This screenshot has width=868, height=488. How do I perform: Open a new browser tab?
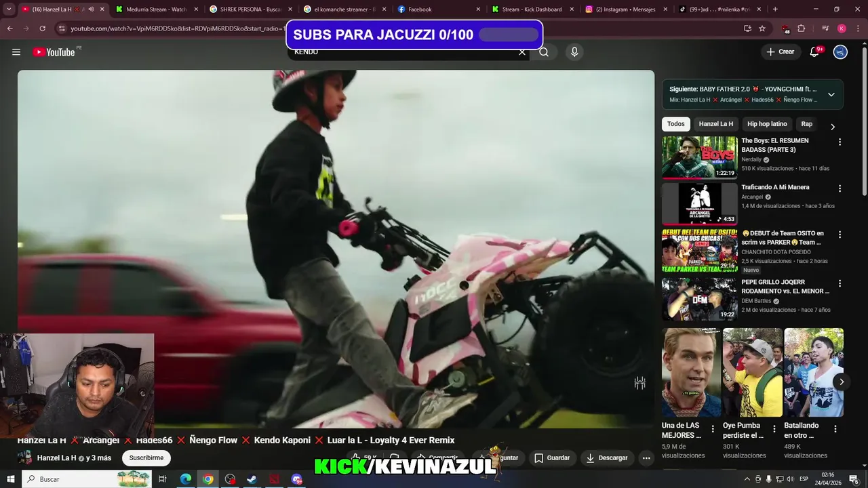[775, 9]
